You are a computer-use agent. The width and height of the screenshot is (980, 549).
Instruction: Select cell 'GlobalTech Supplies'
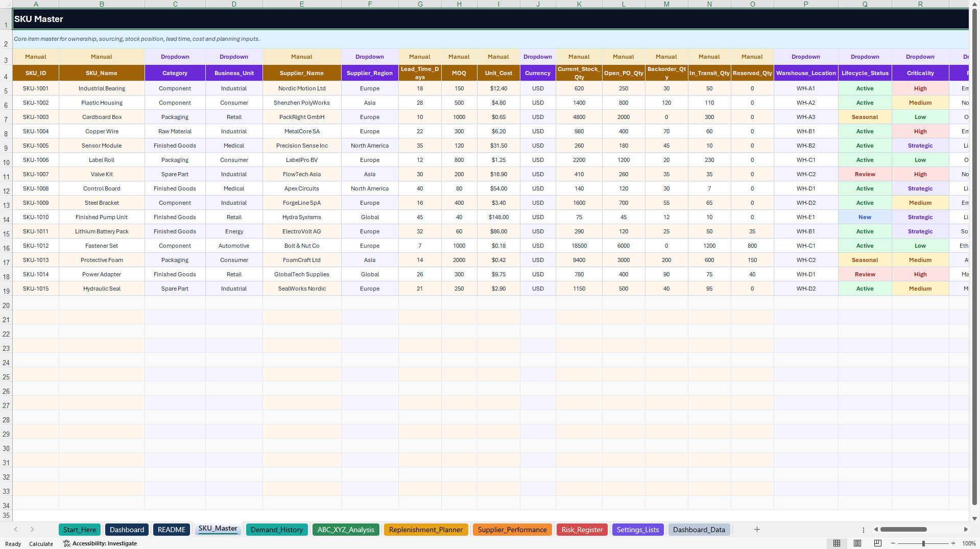(x=302, y=274)
